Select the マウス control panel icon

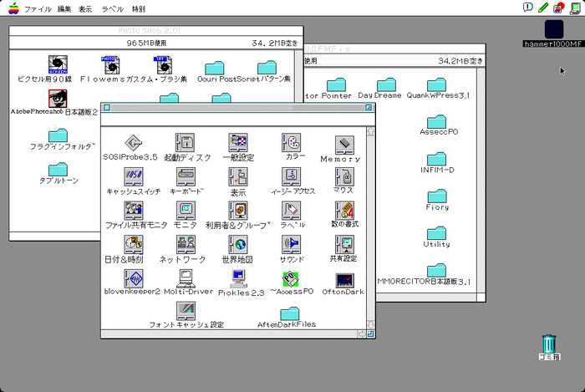click(x=343, y=176)
